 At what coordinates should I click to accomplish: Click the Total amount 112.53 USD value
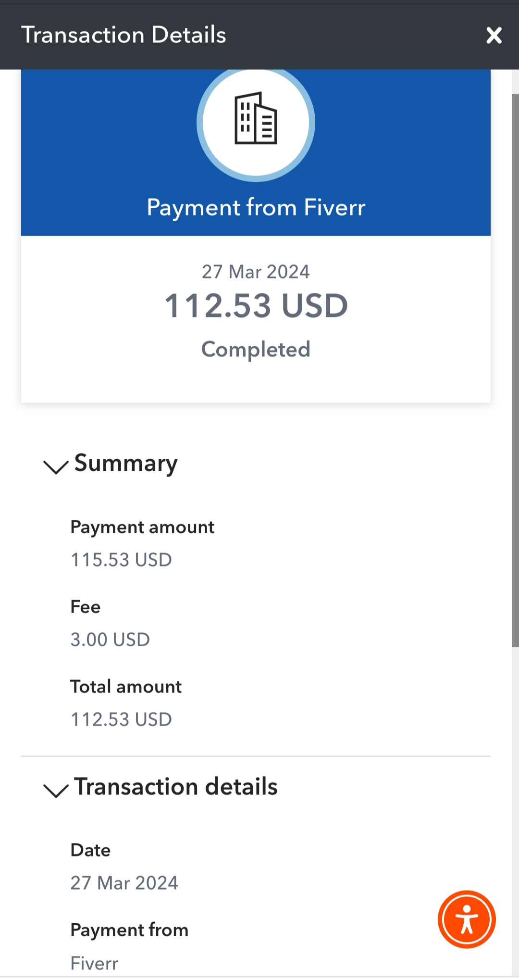pyautogui.click(x=121, y=719)
